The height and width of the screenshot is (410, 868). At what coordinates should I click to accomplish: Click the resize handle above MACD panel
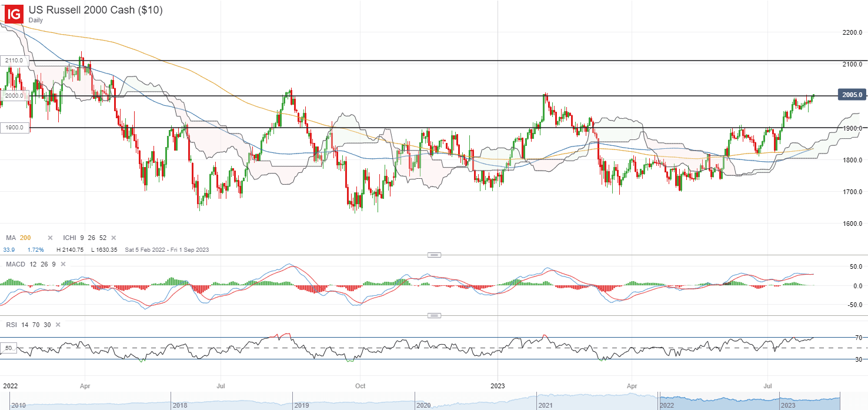click(434, 255)
